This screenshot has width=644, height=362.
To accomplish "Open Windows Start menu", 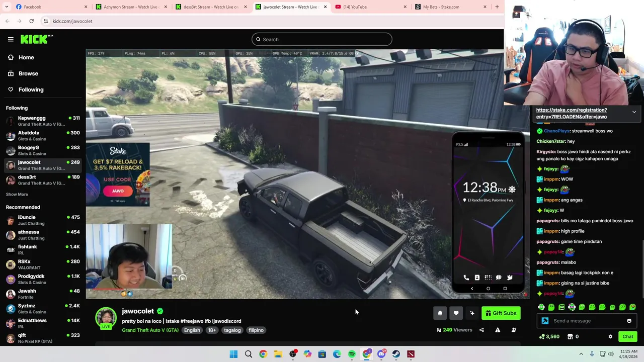I will (x=233, y=354).
